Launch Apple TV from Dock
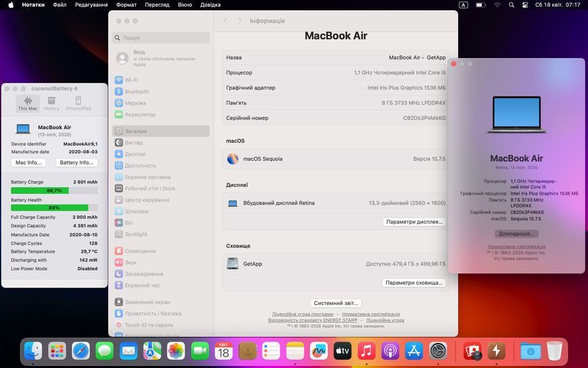 coord(343,351)
